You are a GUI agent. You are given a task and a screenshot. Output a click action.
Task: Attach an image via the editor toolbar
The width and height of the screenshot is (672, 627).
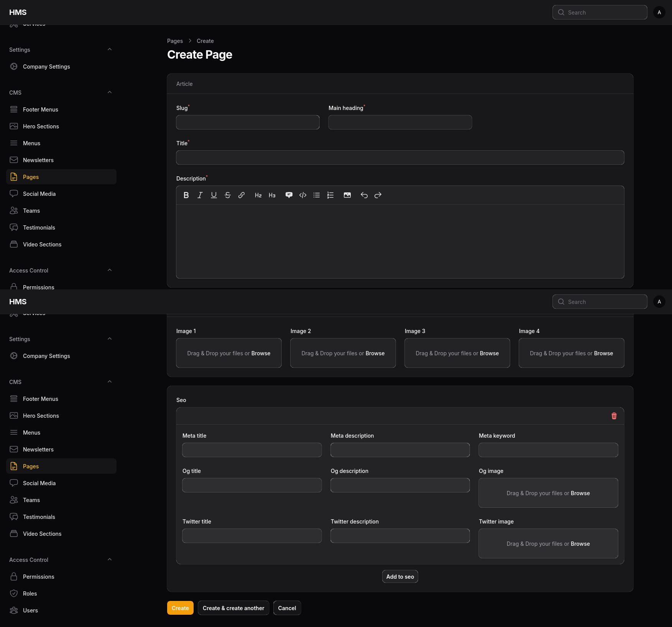coord(347,195)
